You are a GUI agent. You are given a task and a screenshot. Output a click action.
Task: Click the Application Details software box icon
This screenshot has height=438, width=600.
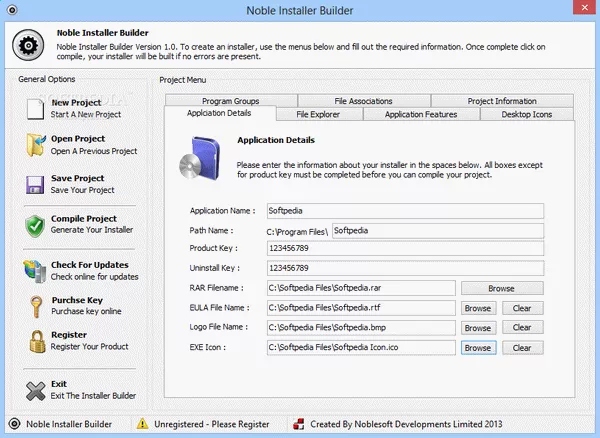click(200, 158)
